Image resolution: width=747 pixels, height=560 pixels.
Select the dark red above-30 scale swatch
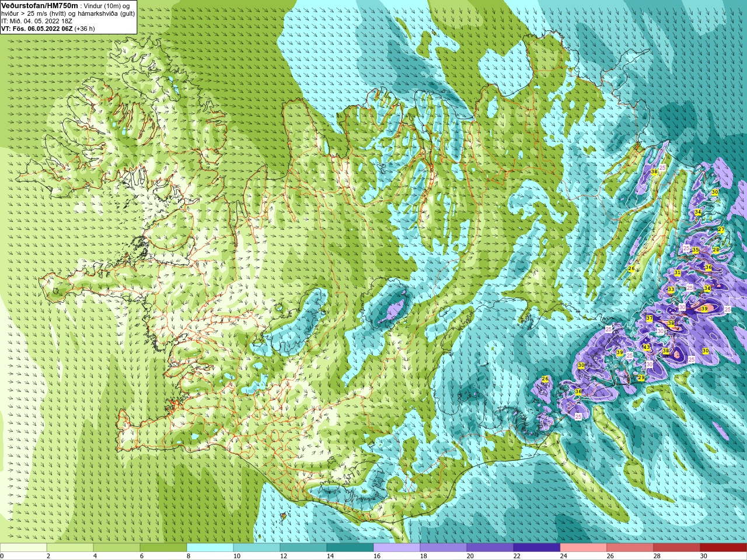point(724,548)
